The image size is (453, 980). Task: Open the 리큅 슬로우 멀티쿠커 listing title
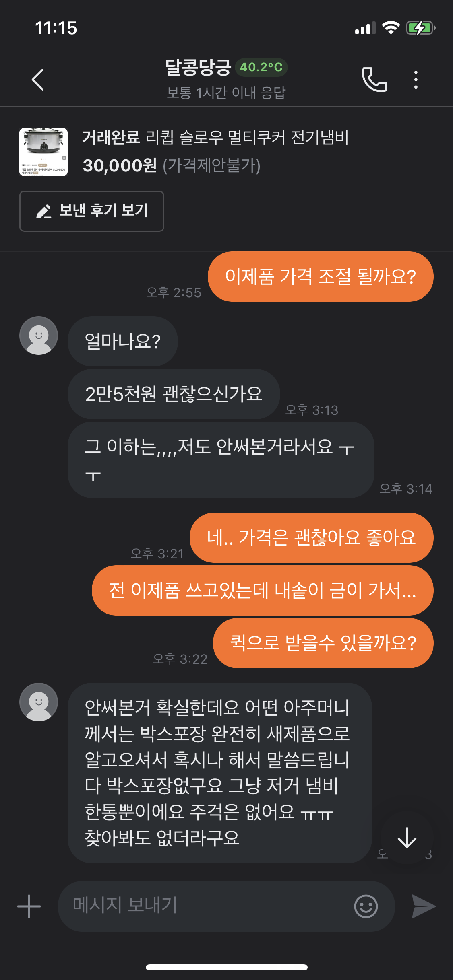[x=247, y=138]
